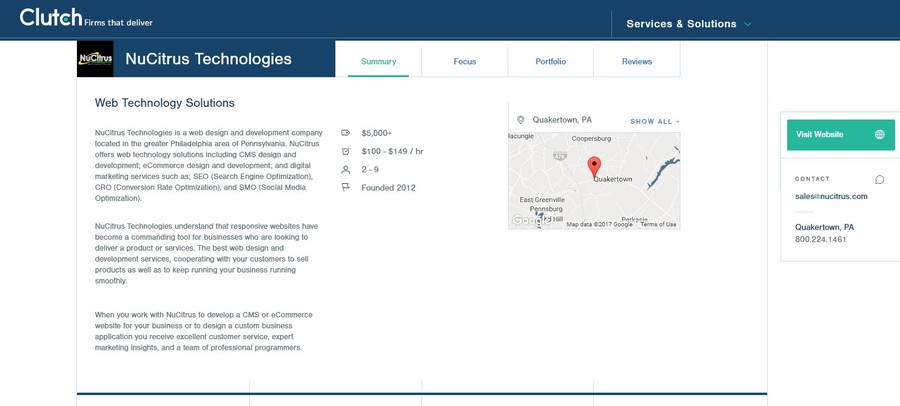The image size is (900, 406).
Task: Click the East Greenville label on map
Action: [542, 199]
